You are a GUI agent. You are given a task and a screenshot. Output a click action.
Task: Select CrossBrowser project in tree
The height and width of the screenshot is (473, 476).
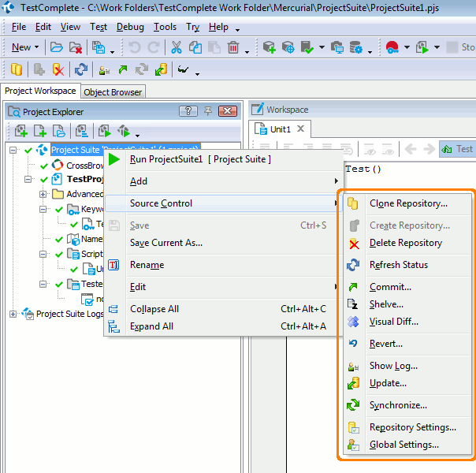(85, 166)
